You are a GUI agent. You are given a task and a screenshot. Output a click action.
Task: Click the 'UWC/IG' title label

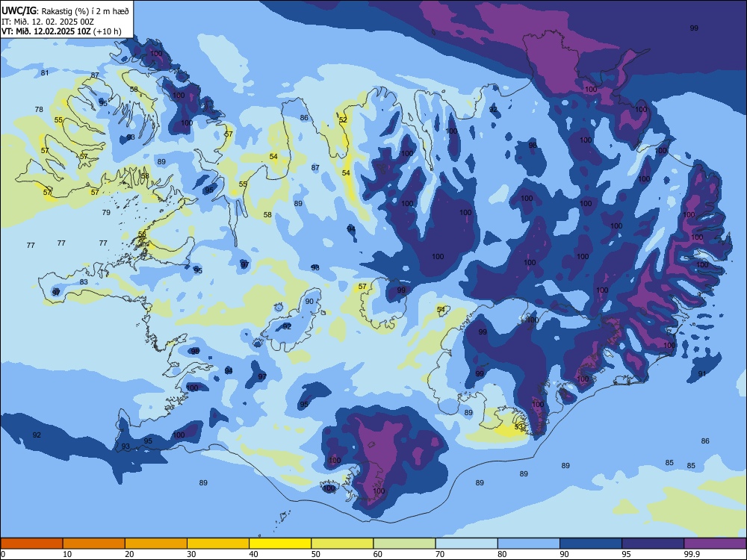coord(18,11)
